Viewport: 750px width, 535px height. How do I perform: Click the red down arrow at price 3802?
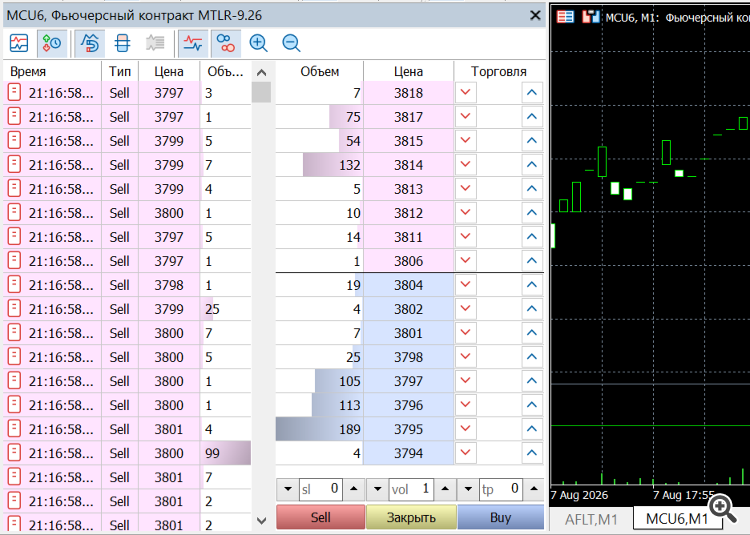click(x=465, y=309)
